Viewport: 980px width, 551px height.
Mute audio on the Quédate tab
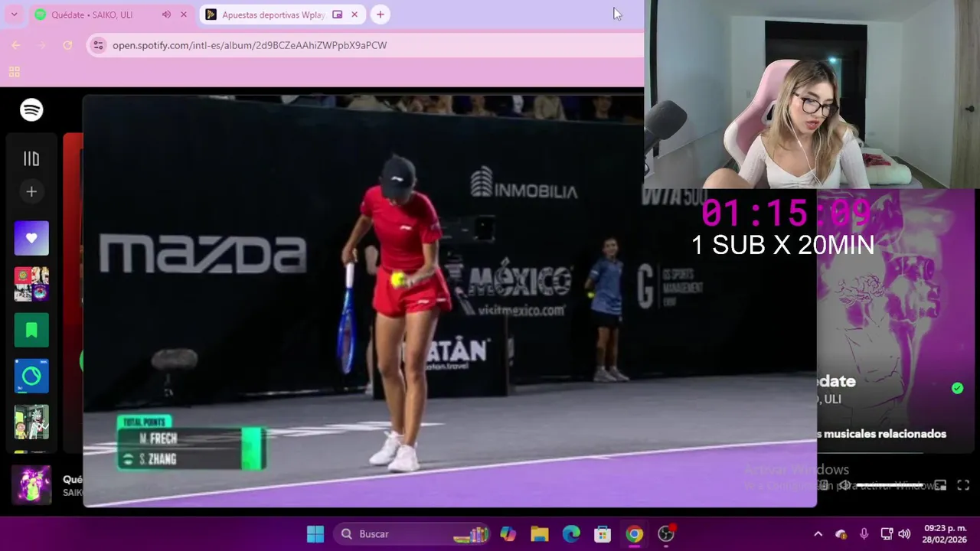pyautogui.click(x=166, y=15)
